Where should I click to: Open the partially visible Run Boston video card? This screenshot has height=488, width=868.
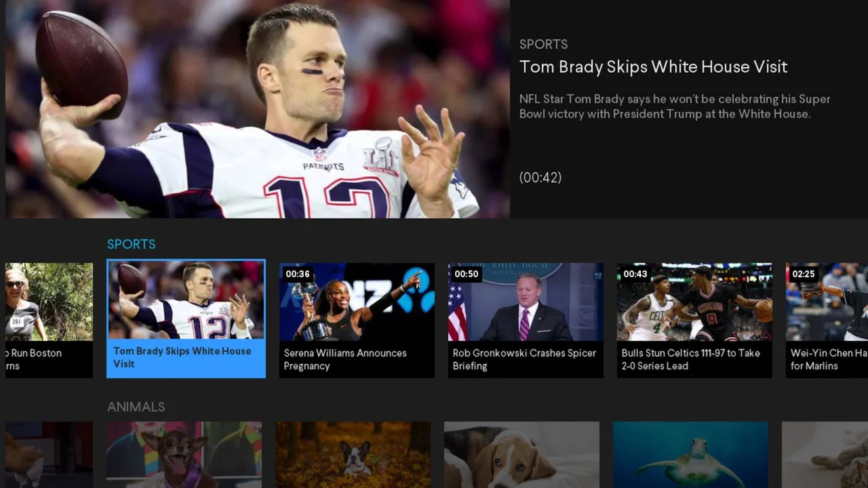click(x=49, y=320)
